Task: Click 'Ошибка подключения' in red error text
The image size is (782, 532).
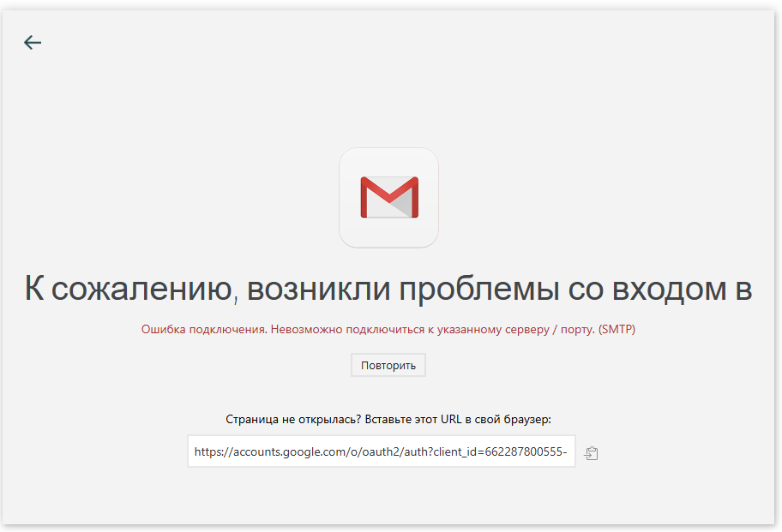Action: (204, 329)
